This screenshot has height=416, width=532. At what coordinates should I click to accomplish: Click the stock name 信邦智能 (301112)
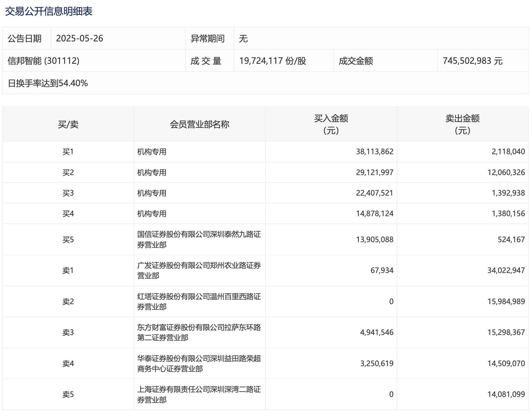[x=44, y=61]
